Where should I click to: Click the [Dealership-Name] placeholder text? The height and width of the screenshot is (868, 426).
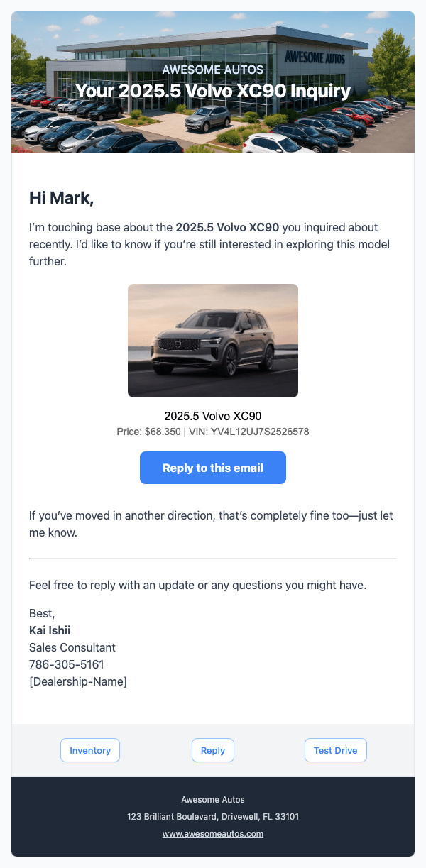point(78,682)
